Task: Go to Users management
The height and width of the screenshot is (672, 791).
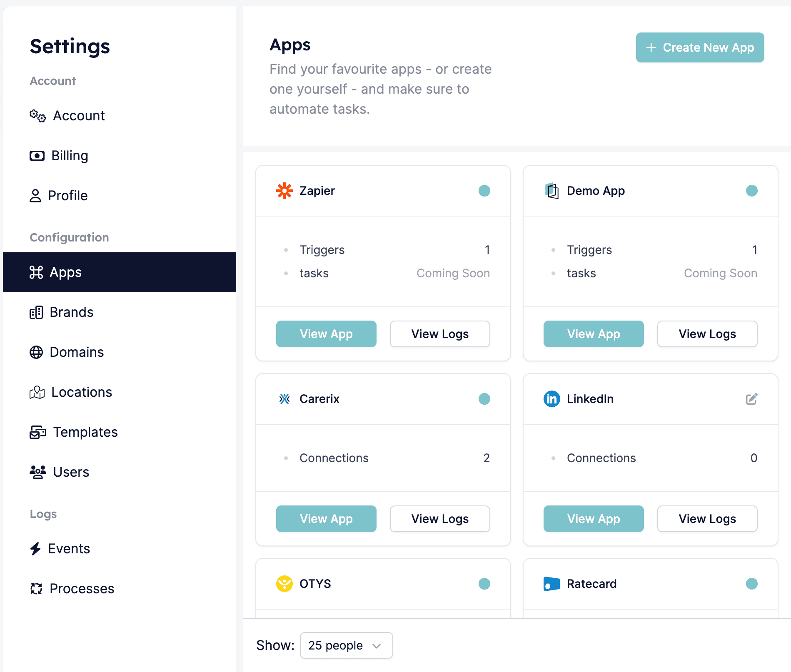Action: pos(120,472)
